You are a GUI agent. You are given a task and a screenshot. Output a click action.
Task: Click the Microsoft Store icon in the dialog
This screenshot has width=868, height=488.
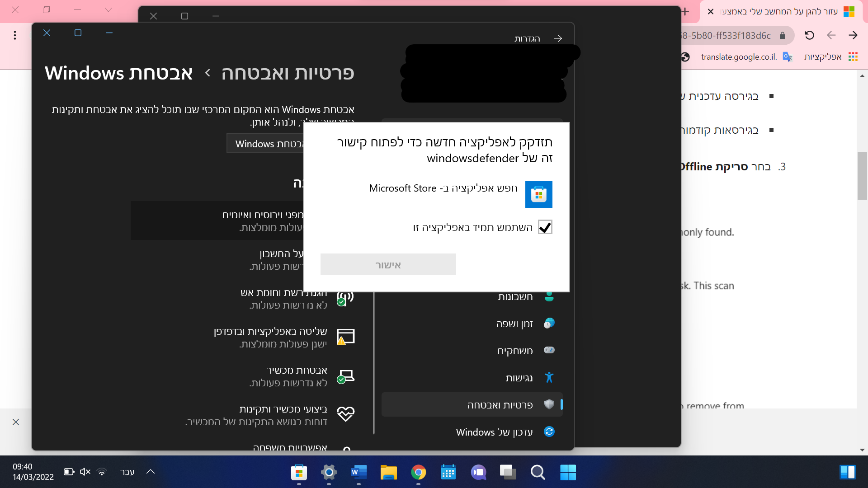538,194
